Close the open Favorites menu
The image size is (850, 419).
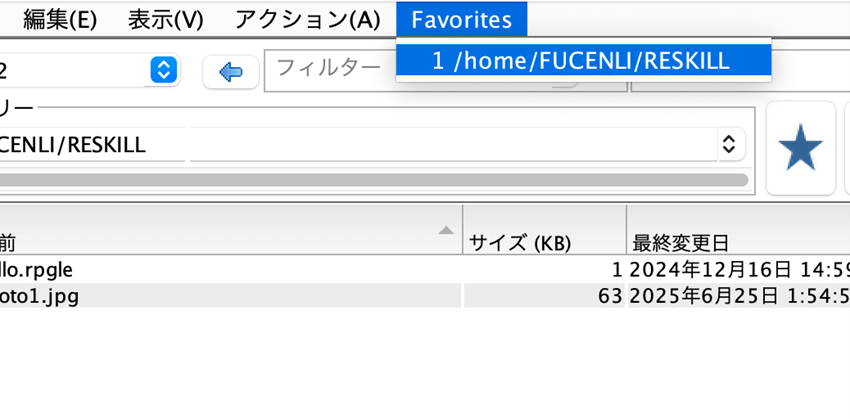click(461, 19)
